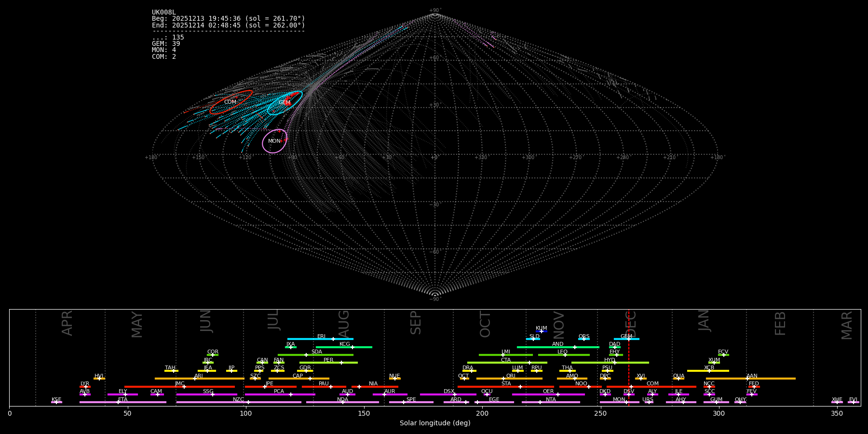
Task: Click the red dashed current solar longitude line
Action: (x=629, y=357)
